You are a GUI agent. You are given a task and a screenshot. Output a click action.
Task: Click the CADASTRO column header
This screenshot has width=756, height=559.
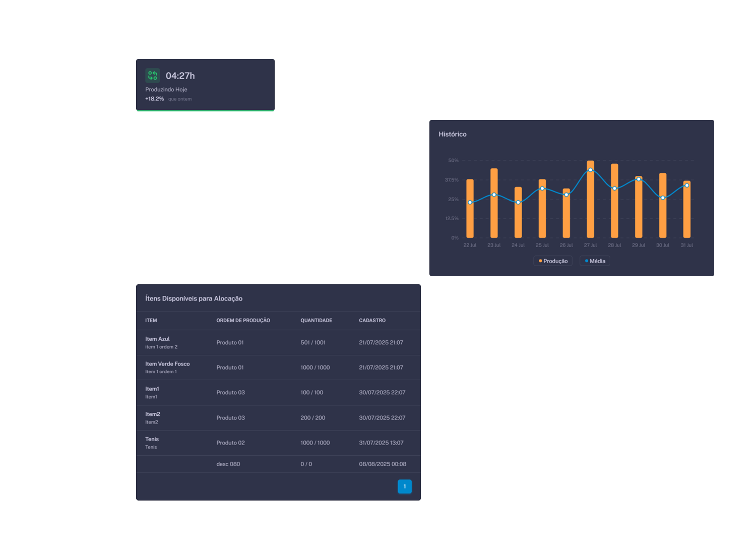[x=372, y=321]
